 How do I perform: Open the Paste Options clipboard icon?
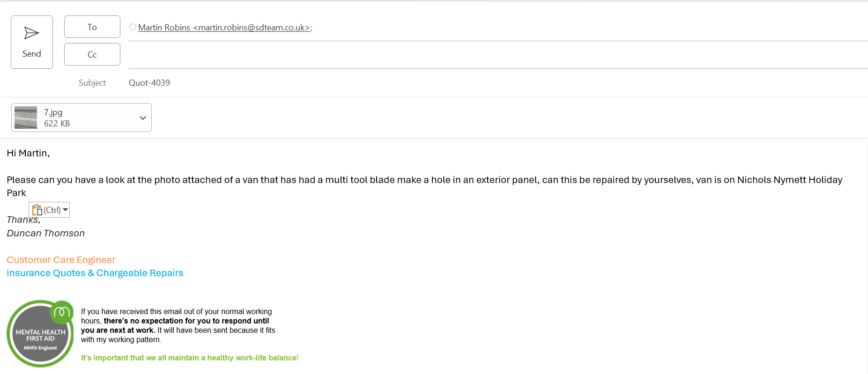click(37, 210)
